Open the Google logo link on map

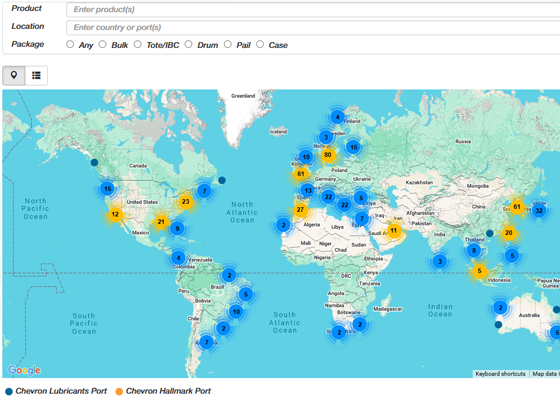click(24, 370)
